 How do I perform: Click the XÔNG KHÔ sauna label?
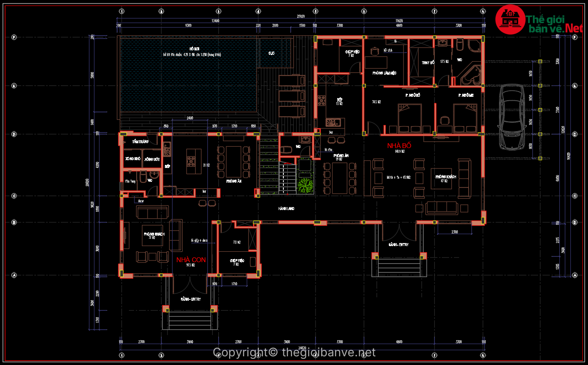pos(132,159)
